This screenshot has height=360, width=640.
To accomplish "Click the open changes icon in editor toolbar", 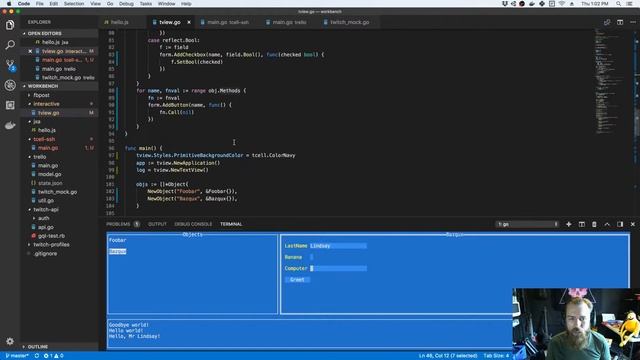I will pos(607,22).
